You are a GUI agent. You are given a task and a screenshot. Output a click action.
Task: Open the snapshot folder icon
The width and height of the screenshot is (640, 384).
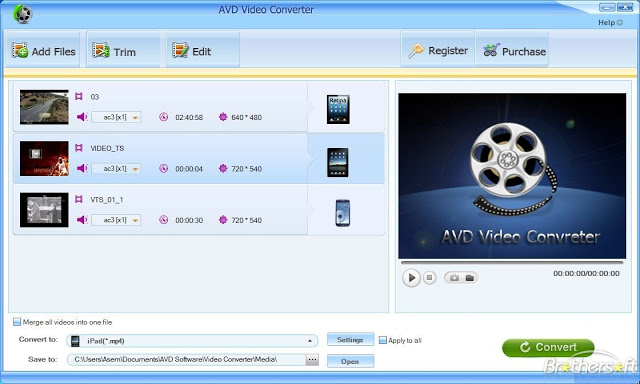(x=470, y=278)
